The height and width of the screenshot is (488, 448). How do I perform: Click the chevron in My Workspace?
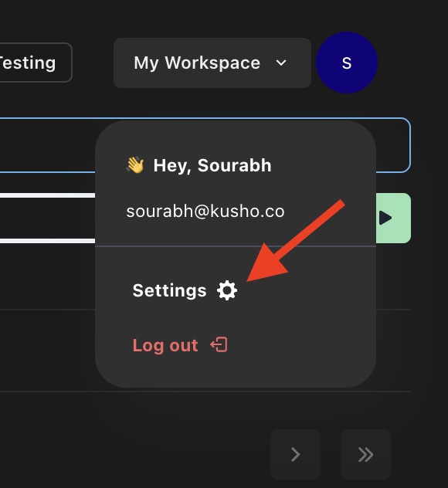click(x=281, y=63)
